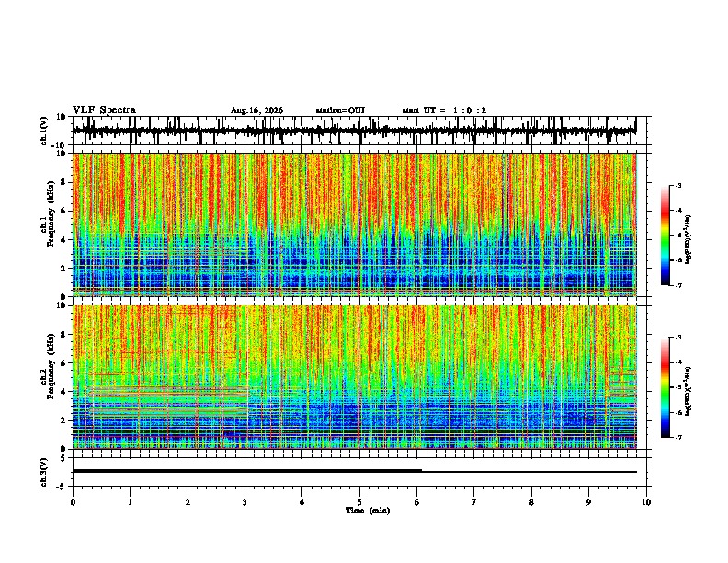Click the "-7" tick on the ch.2 colorbar
The image size is (728, 563).
(x=677, y=438)
